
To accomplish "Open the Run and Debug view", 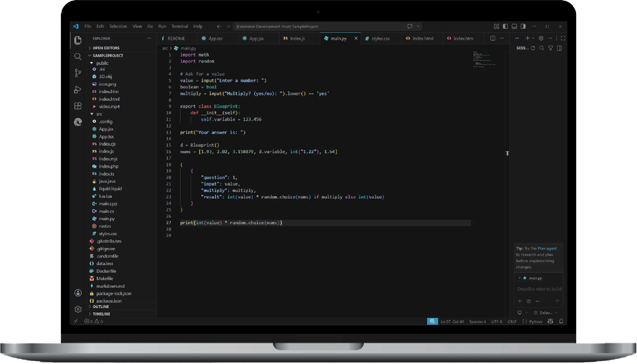I will click(78, 89).
